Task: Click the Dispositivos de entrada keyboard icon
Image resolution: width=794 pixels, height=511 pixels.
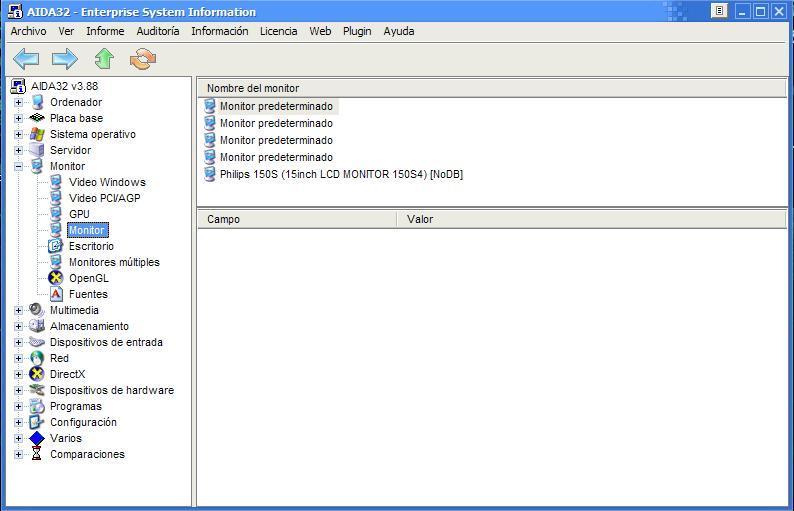Action: click(37, 342)
